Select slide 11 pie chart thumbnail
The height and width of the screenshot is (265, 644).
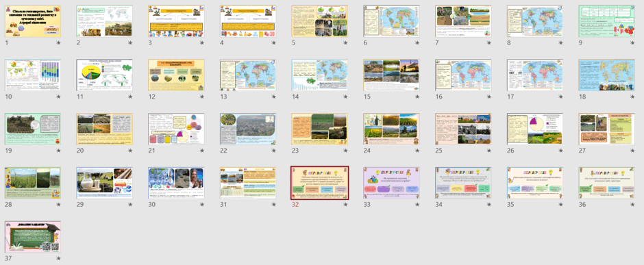click(x=105, y=75)
